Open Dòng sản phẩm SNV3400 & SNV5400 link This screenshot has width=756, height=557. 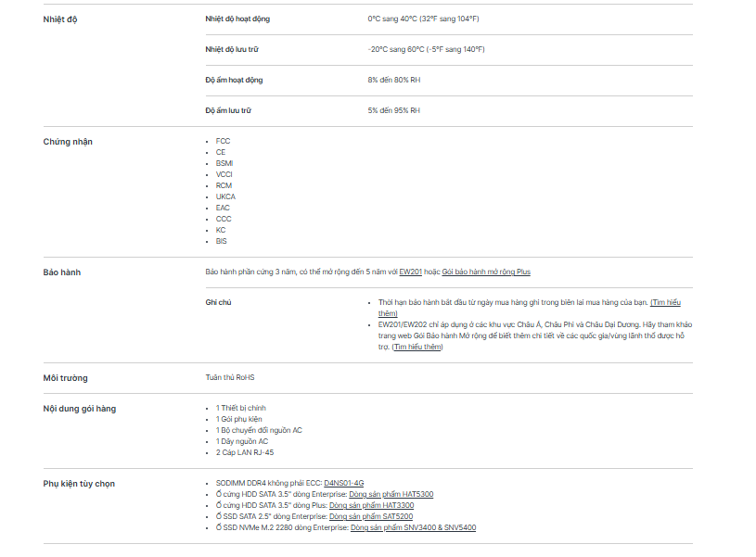413,527
